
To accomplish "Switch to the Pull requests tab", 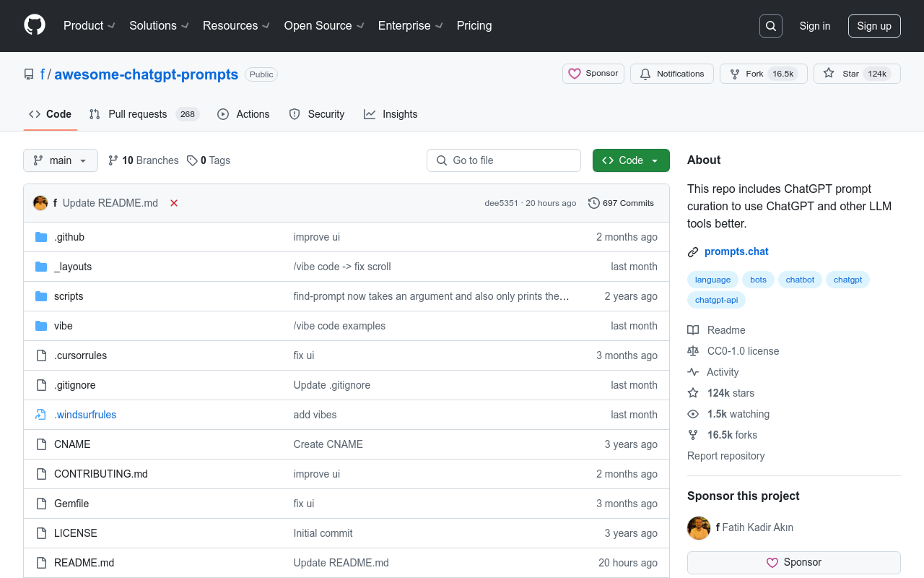I will pos(137,114).
